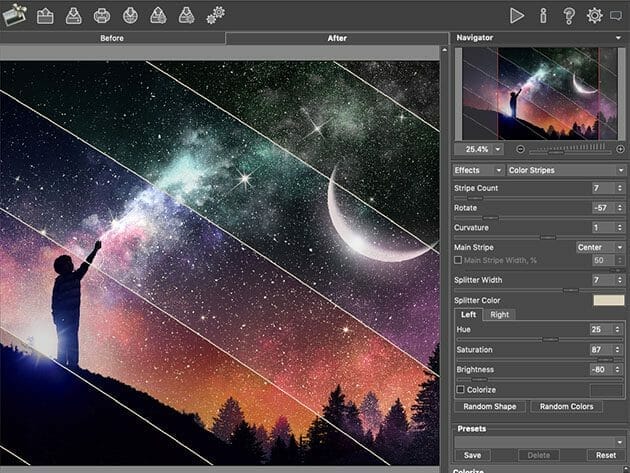
Task: Zoom in with Navigator plus icon
Action: [620, 149]
